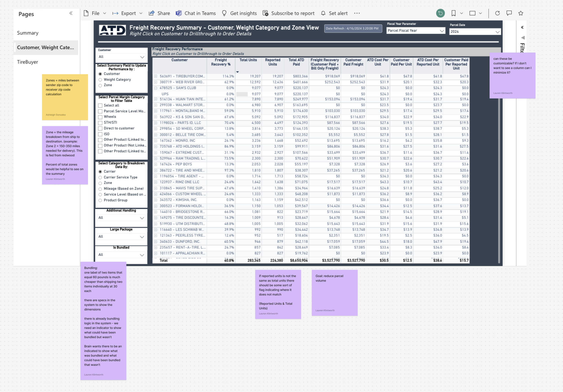Open the Parcel Date 2024 dropdown

point(498,32)
